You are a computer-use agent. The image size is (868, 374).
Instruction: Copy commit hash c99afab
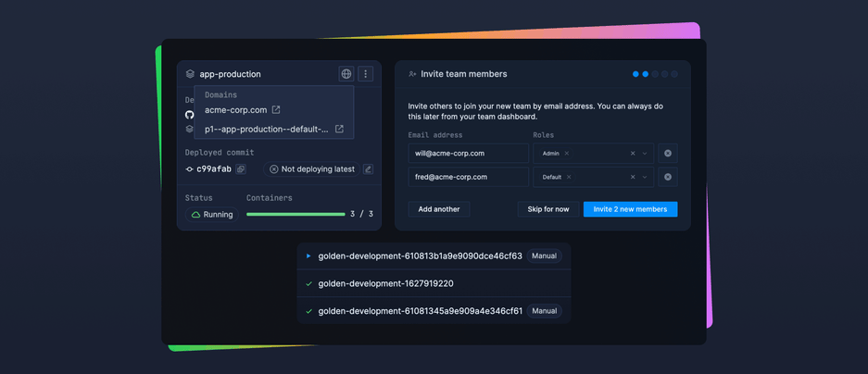[241, 169]
